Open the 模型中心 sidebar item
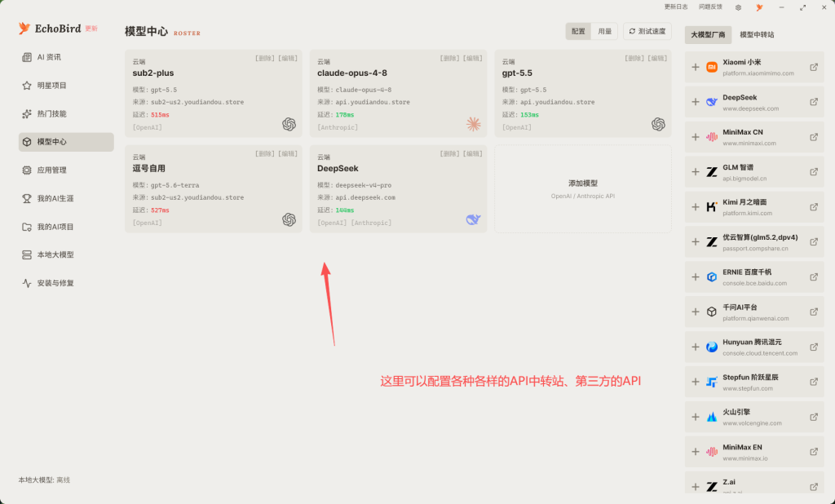Screen dimensions: 835x504 click(66, 142)
